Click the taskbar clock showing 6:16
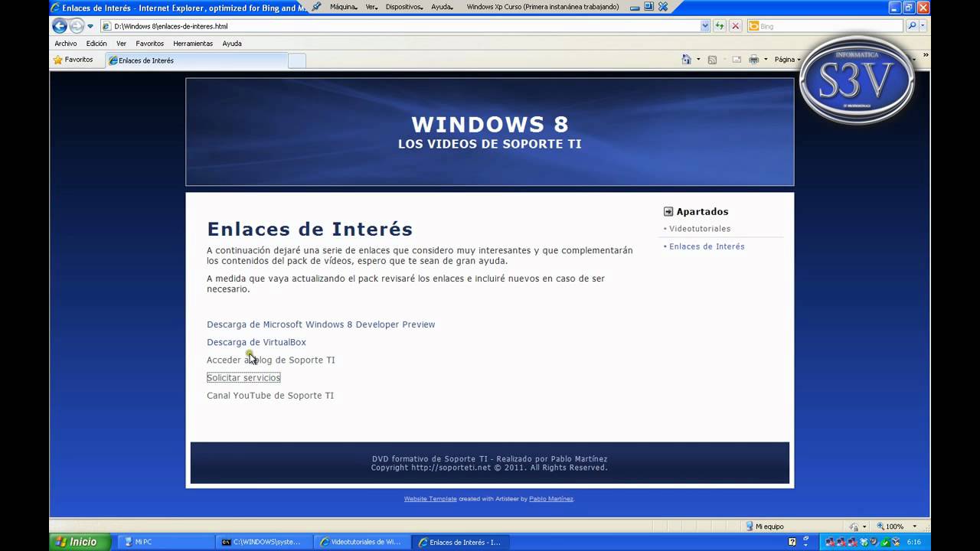 coord(913,542)
